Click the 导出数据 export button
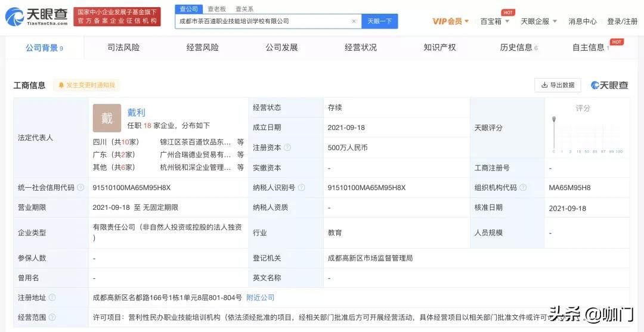Image resolution: width=644 pixels, height=332 pixels. [x=558, y=85]
